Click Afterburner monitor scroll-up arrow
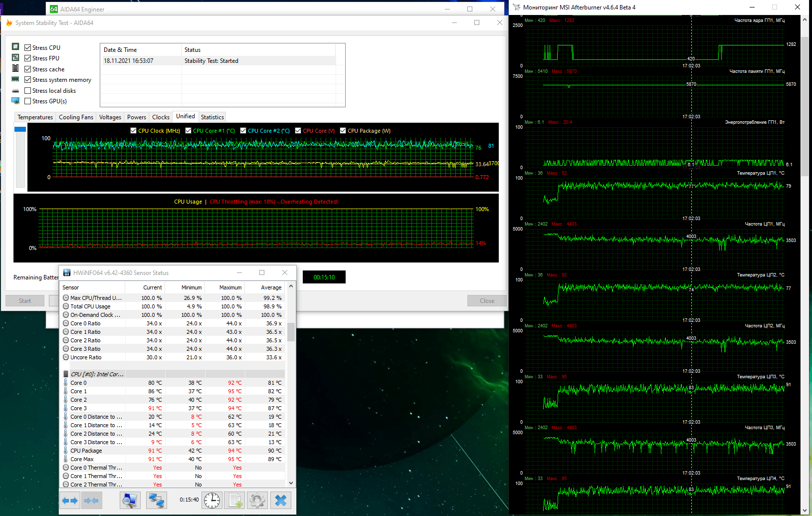 coord(805,20)
